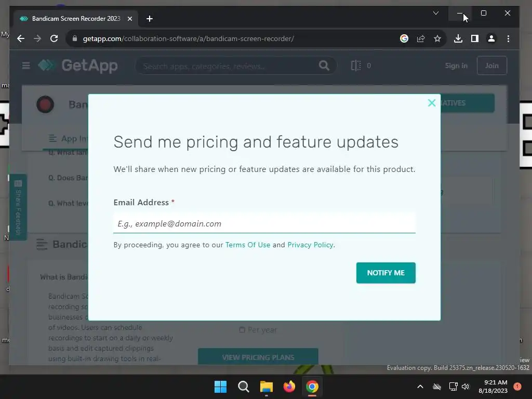Open GetApp hamburger menu

pos(26,65)
